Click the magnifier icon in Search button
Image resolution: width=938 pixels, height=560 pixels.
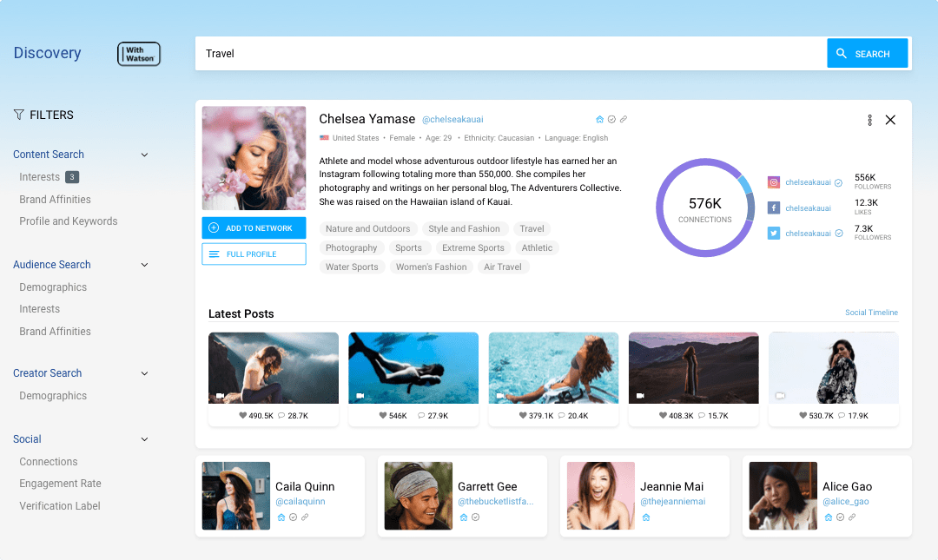click(841, 53)
